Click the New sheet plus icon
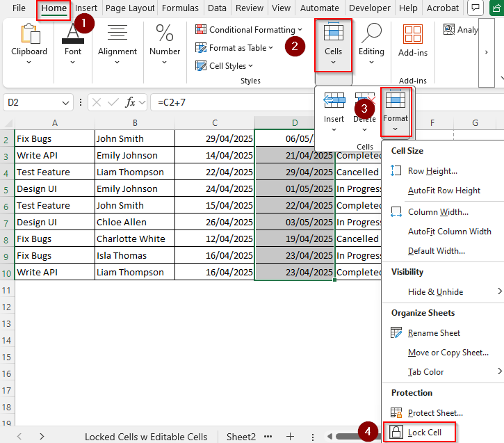 290,436
